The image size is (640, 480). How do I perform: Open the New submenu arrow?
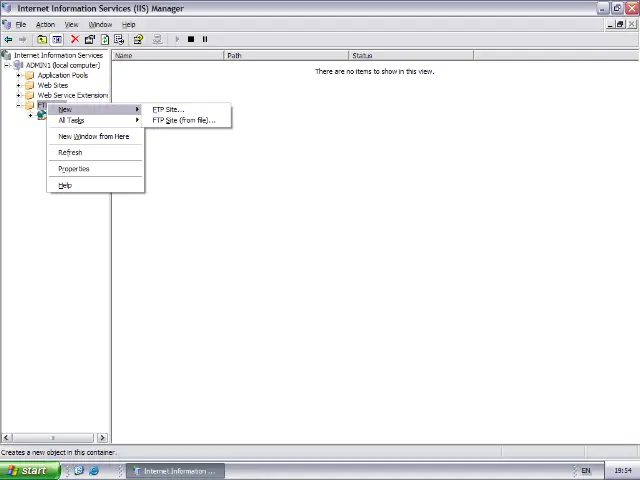tap(138, 109)
